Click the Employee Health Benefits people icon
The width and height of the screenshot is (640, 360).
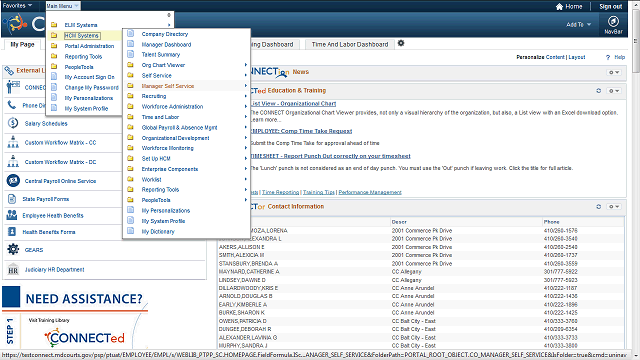coord(12,215)
